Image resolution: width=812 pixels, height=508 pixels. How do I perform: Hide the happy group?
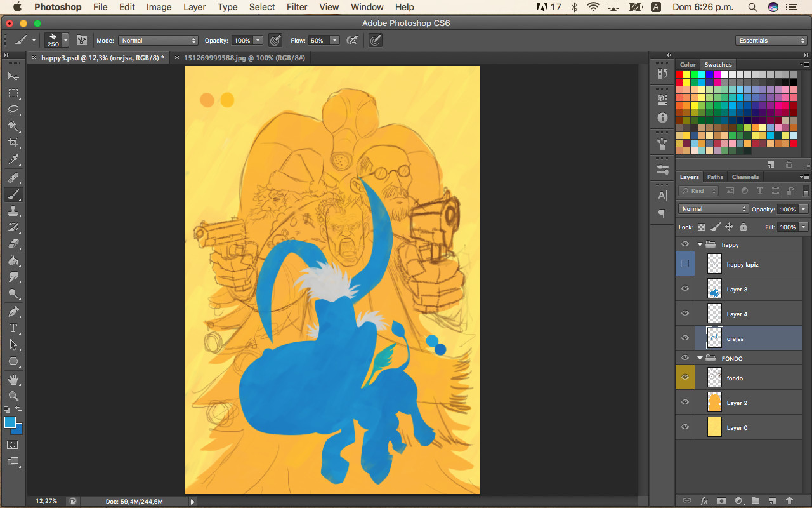685,244
